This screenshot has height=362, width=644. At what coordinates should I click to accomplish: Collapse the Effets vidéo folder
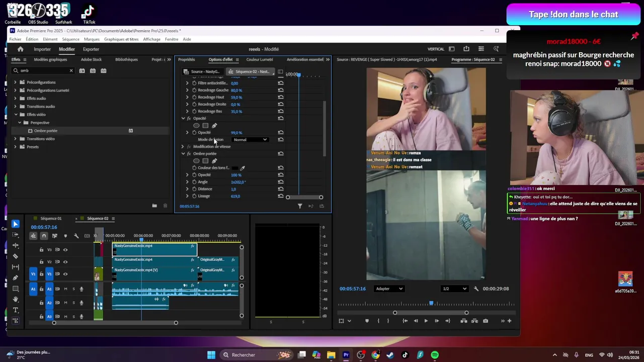point(15,115)
